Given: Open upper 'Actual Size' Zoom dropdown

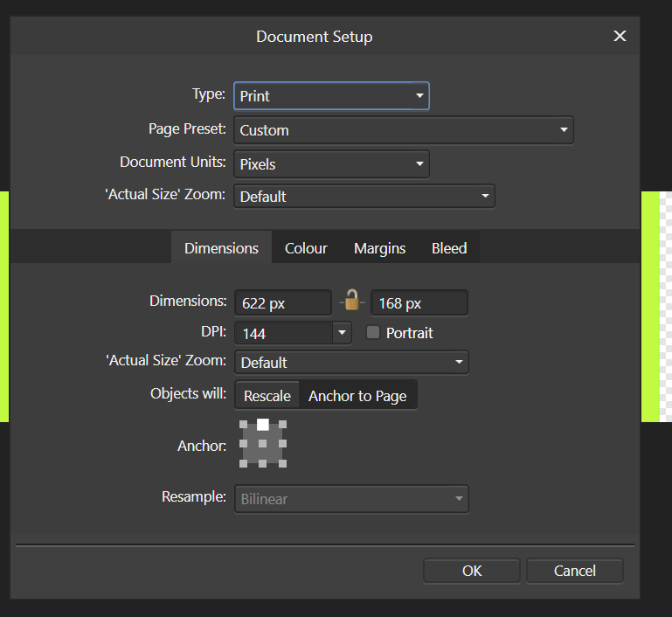Looking at the screenshot, I should click(x=364, y=197).
